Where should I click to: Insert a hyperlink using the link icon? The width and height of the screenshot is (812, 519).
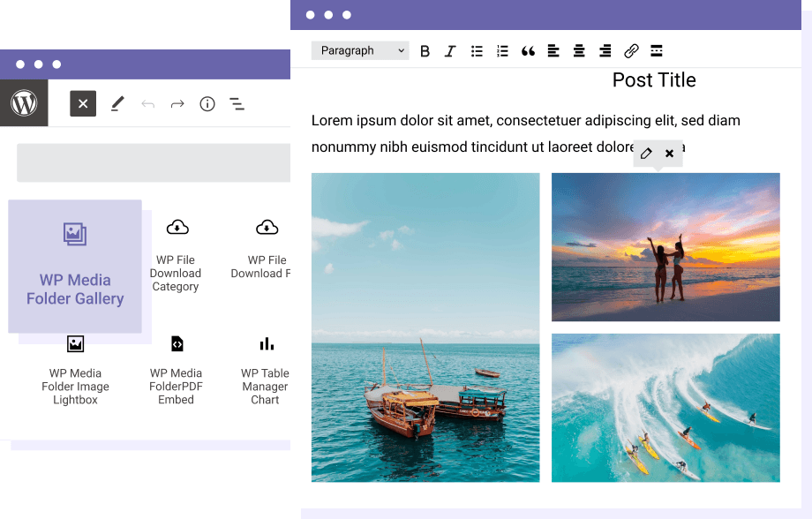[x=631, y=50]
